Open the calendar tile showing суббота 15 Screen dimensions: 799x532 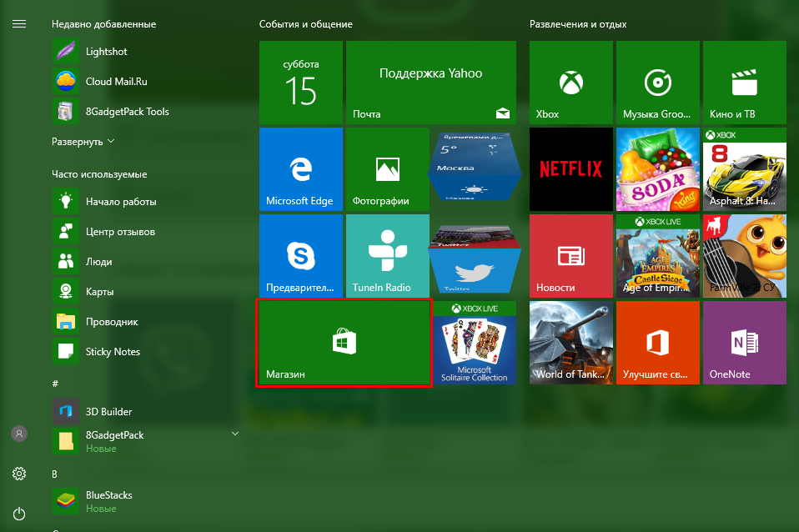point(301,83)
